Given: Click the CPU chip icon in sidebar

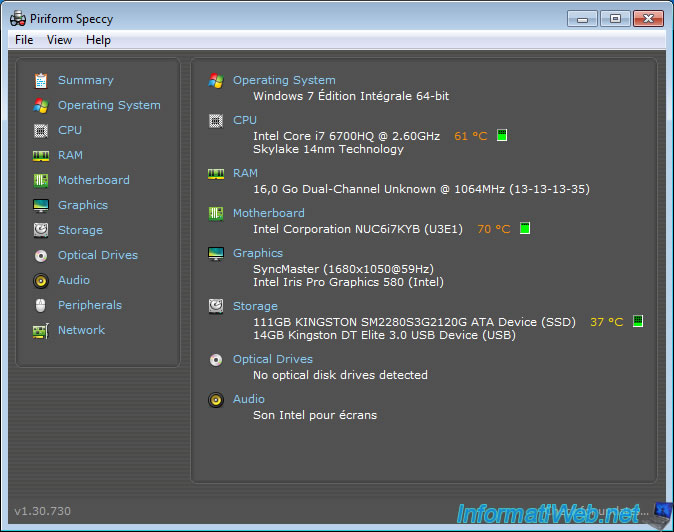Looking at the screenshot, I should tap(41, 130).
